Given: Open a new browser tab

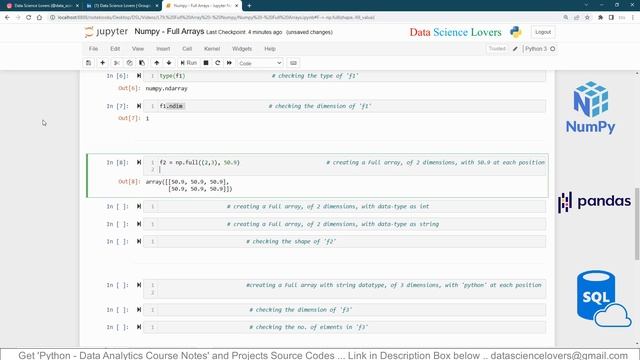Looking at the screenshot, I should (x=249, y=6).
